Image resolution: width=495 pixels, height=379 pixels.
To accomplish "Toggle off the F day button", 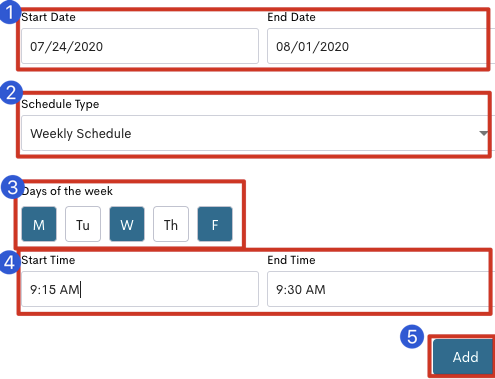I will coord(215,224).
